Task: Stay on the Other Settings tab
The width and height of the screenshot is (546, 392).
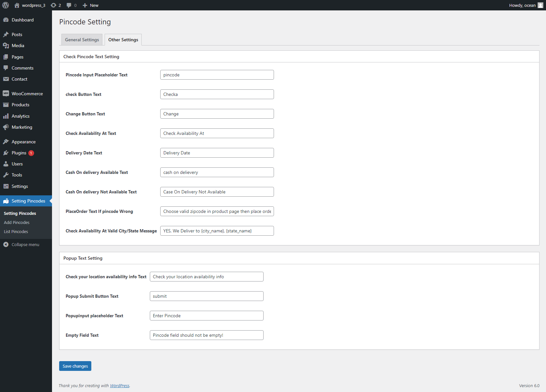Action: (x=123, y=40)
